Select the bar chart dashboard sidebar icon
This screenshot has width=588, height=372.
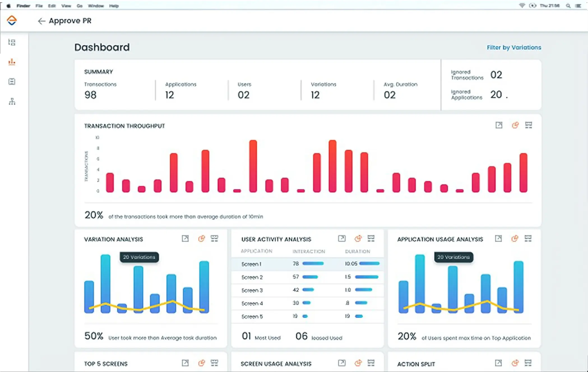coord(12,62)
